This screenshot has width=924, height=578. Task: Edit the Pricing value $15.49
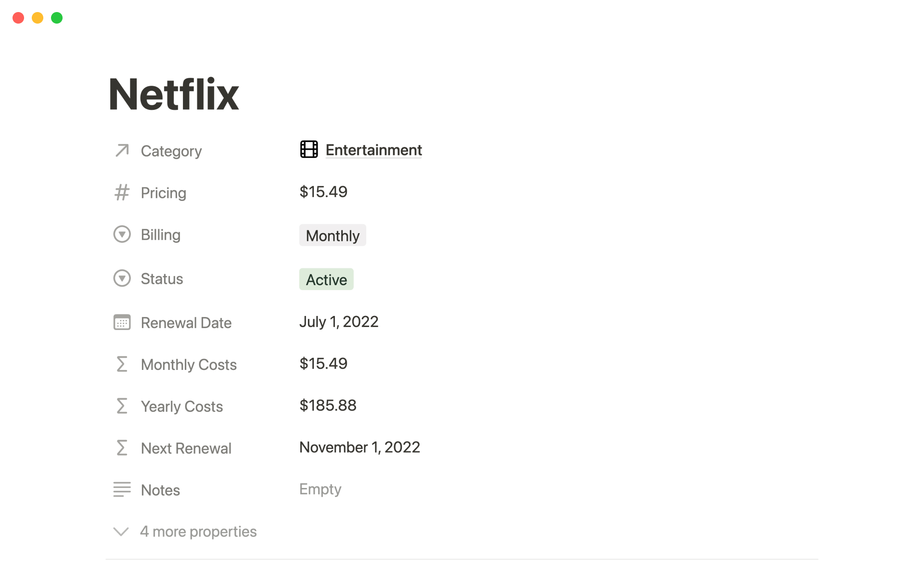[x=323, y=192]
